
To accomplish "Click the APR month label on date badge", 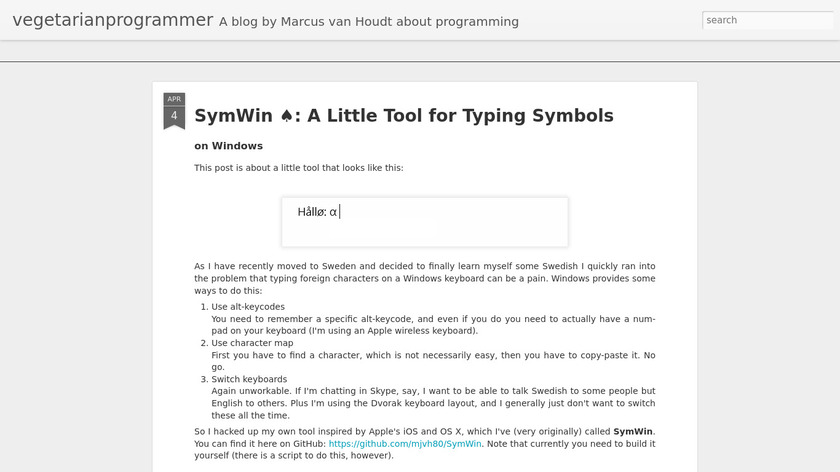I will [174, 99].
